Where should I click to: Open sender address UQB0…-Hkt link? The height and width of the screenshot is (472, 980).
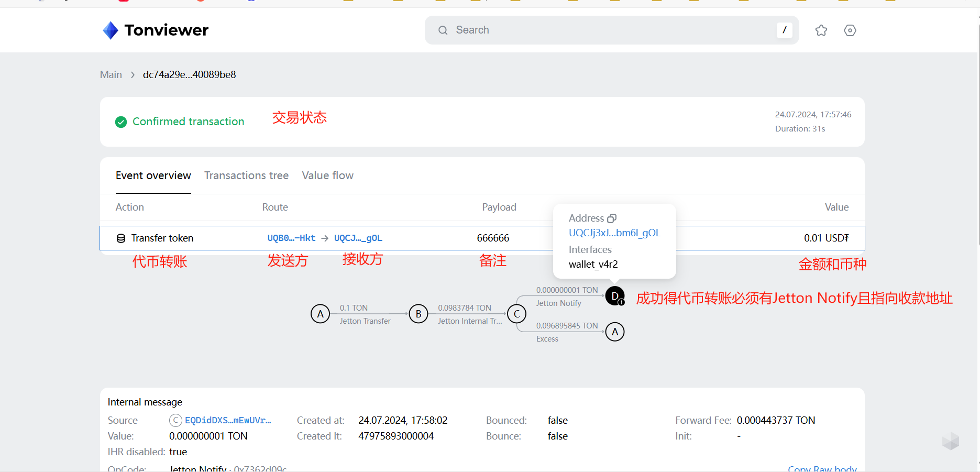click(291, 238)
